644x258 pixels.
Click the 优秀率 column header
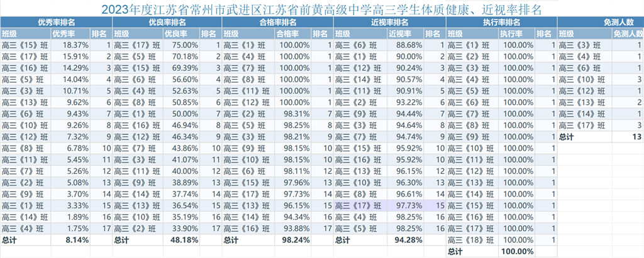[x=70, y=34]
